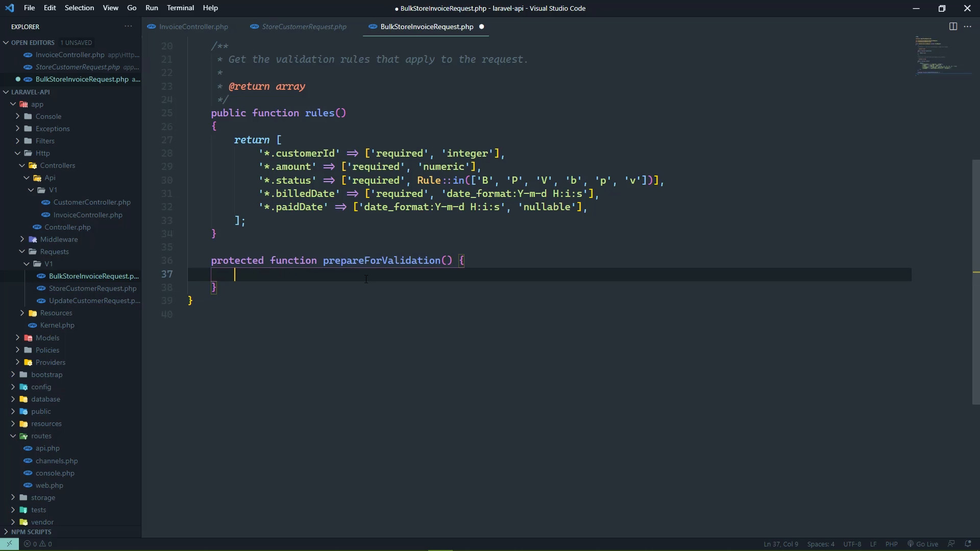Screen dimensions: 980x551
Task: Open Kernel.php in the explorer
Action: pyautogui.click(x=57, y=325)
